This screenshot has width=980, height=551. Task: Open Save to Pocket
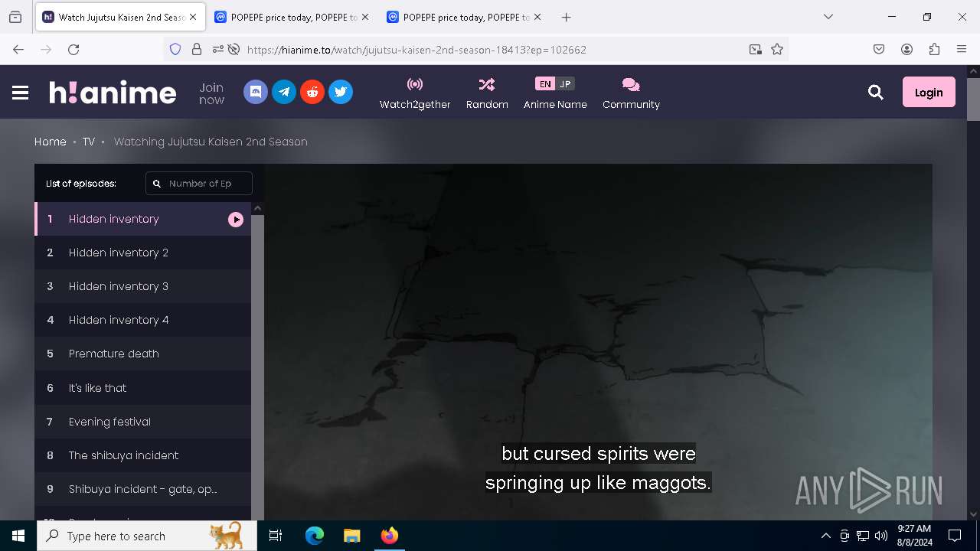[879, 49]
